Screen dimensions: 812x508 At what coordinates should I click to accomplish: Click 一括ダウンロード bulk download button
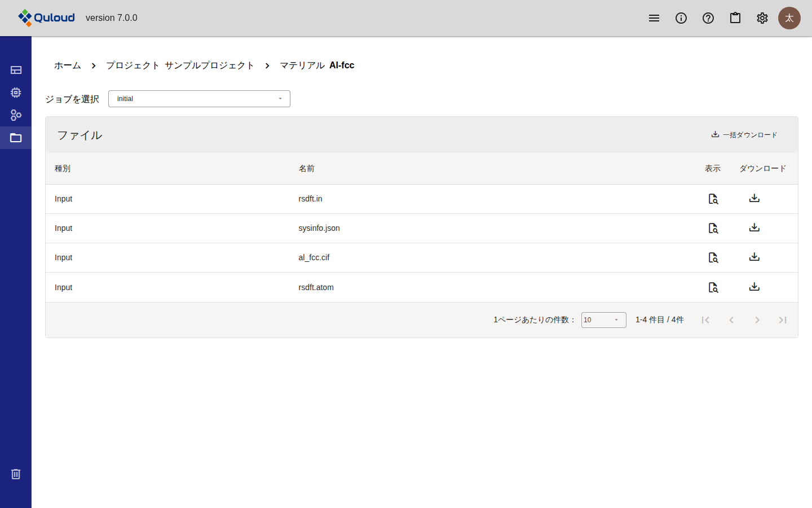(744, 135)
